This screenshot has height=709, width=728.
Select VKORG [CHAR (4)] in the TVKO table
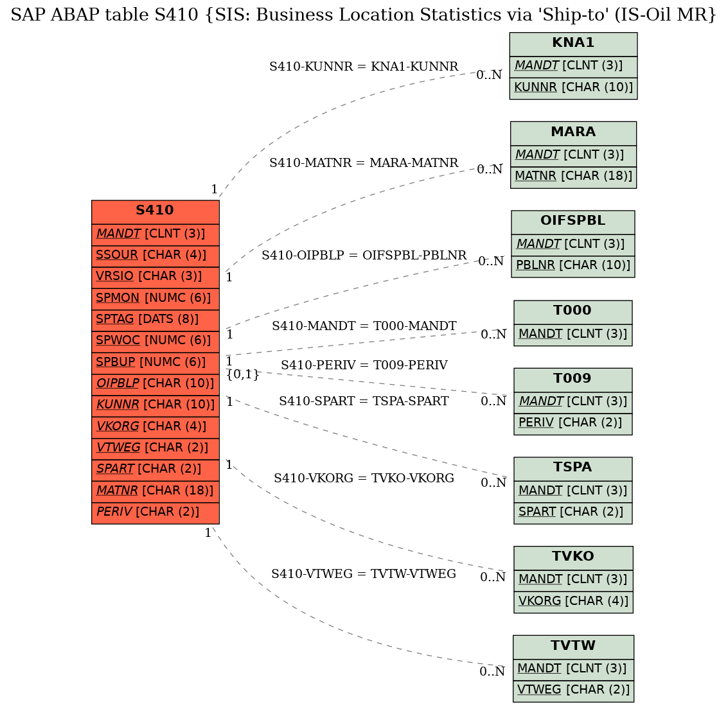click(573, 601)
